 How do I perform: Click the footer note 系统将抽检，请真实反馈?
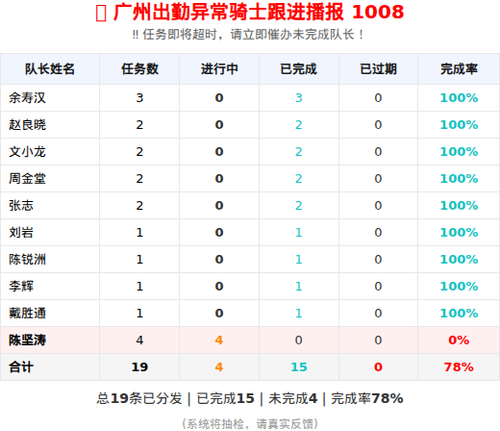pyautogui.click(x=250, y=424)
